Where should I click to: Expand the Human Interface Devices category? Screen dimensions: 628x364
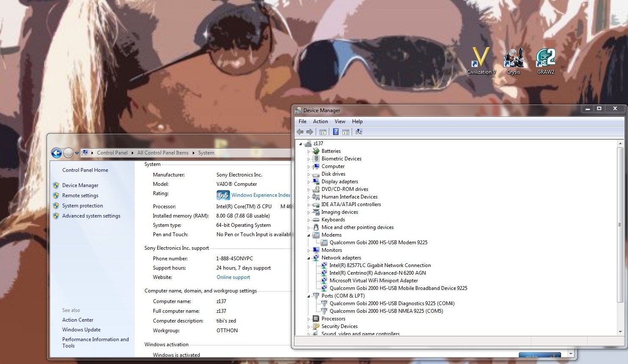(x=308, y=197)
